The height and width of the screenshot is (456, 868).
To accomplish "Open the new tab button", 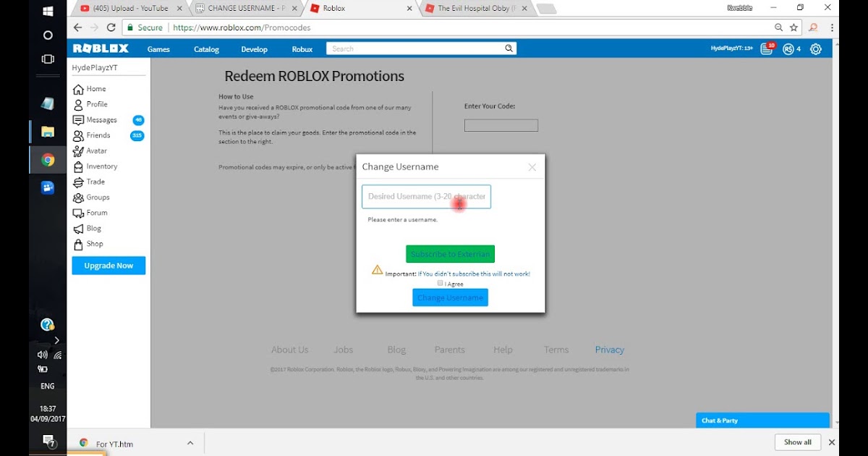I will (547, 9).
